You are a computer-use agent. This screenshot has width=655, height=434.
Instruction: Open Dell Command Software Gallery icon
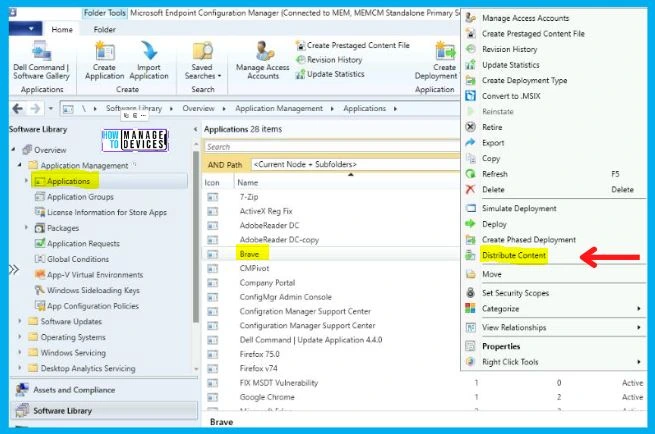point(41,51)
